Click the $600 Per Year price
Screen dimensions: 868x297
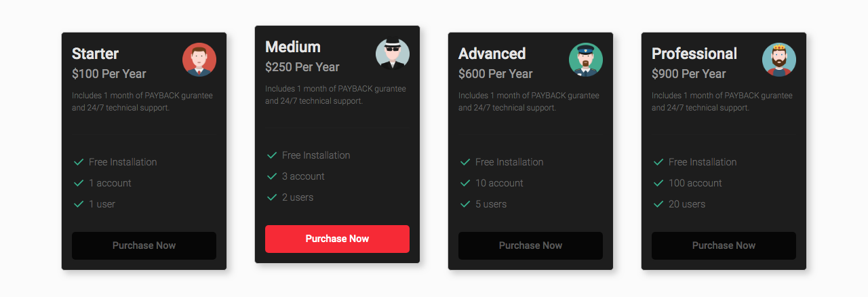[496, 74]
